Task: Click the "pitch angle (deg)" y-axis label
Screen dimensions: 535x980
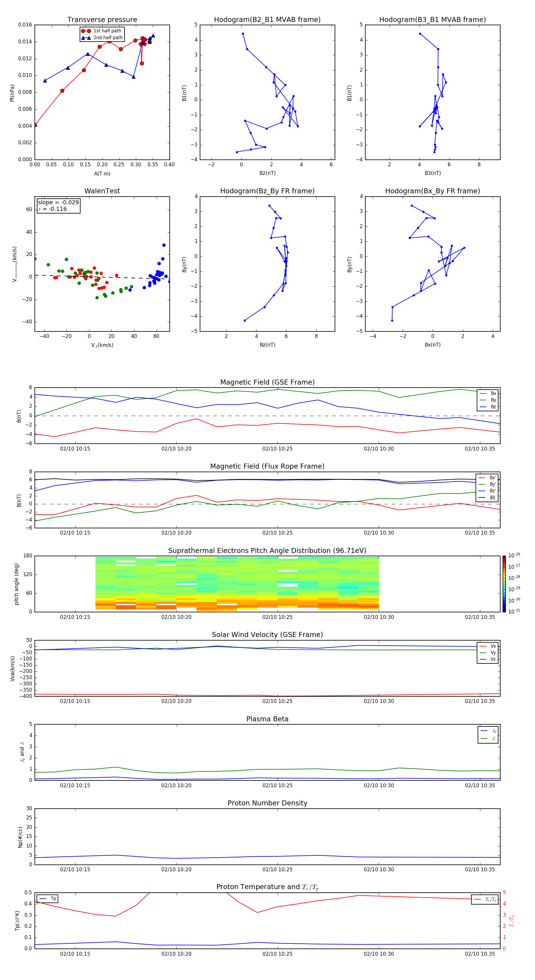Action: [x=16, y=584]
